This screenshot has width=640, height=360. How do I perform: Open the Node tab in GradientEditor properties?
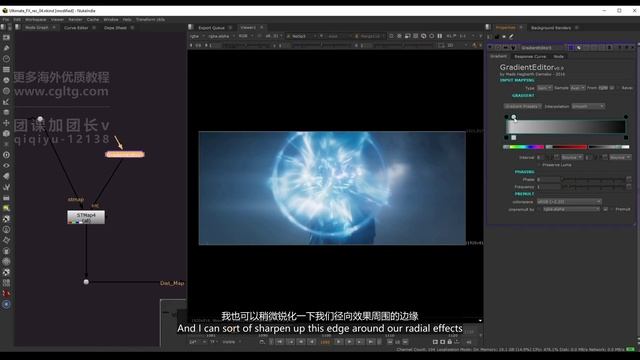pos(558,56)
